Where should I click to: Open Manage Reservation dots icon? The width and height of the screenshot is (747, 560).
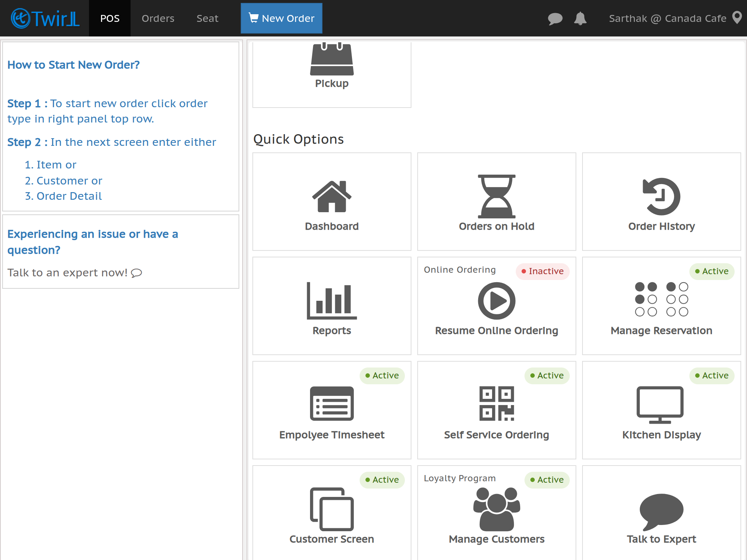tap(661, 299)
